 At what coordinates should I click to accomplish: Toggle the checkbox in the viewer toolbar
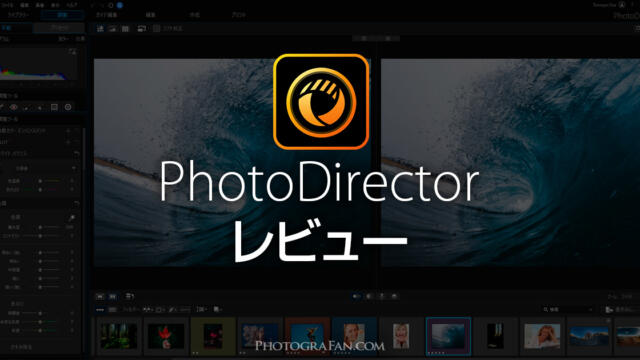(x=156, y=29)
